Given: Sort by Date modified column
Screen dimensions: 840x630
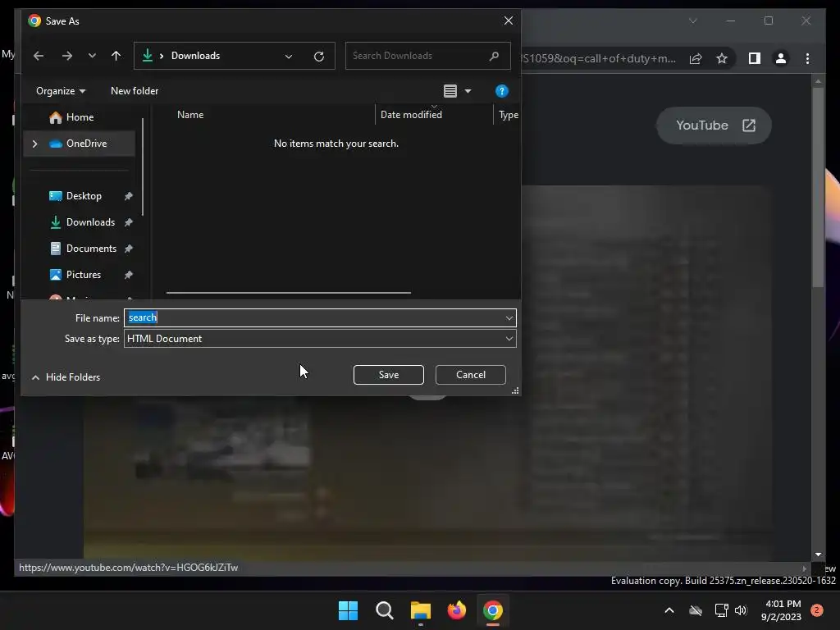Looking at the screenshot, I should tap(411, 115).
